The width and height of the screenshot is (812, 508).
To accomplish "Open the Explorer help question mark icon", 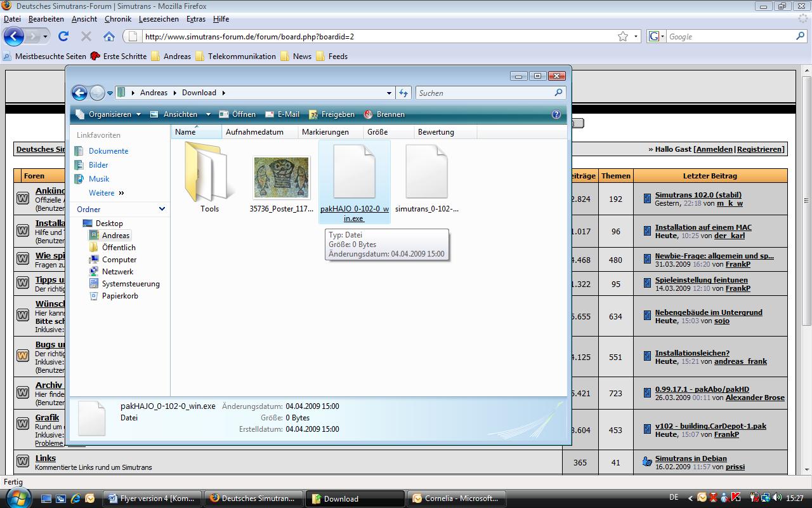I will [x=556, y=114].
